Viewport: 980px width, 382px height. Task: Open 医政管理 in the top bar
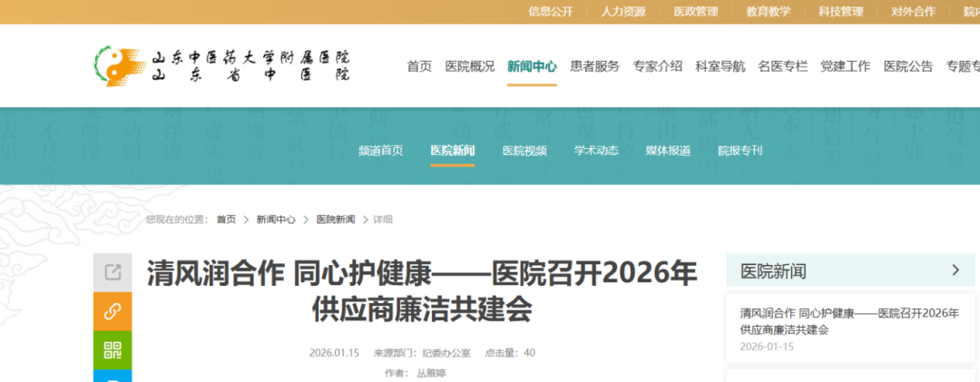pos(696,11)
